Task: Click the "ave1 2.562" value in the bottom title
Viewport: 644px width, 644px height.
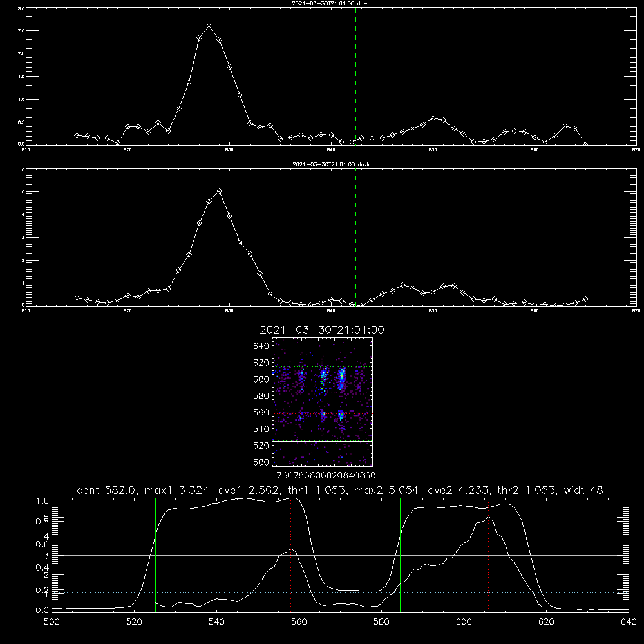Action: pos(247,490)
